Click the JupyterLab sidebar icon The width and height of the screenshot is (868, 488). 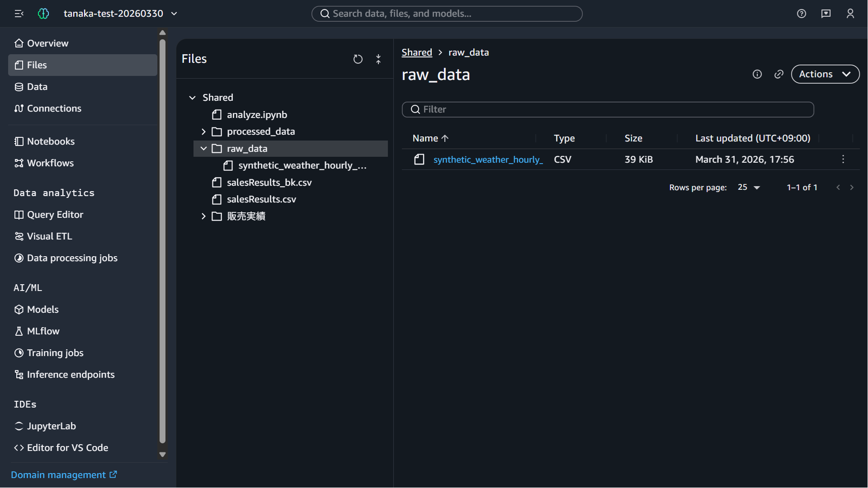(x=19, y=426)
